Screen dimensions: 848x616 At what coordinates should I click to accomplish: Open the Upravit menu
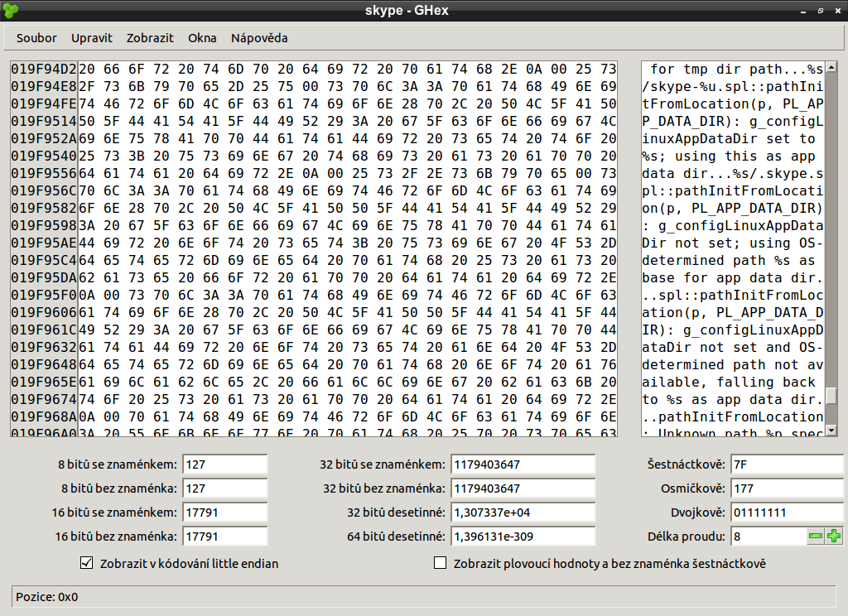92,38
